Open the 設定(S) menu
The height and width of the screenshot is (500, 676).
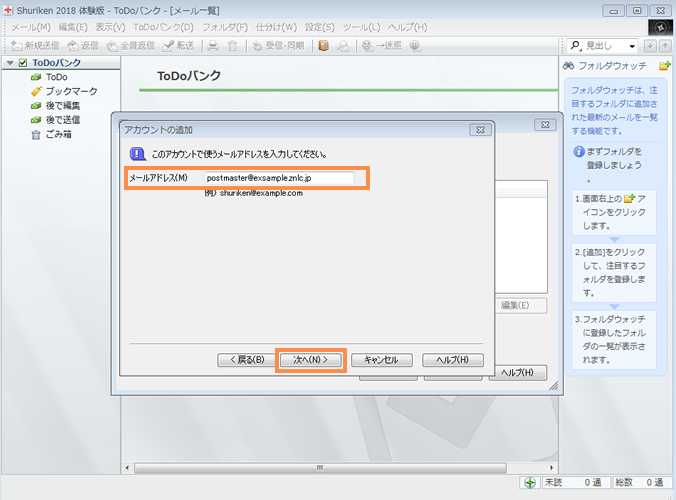pos(321,26)
